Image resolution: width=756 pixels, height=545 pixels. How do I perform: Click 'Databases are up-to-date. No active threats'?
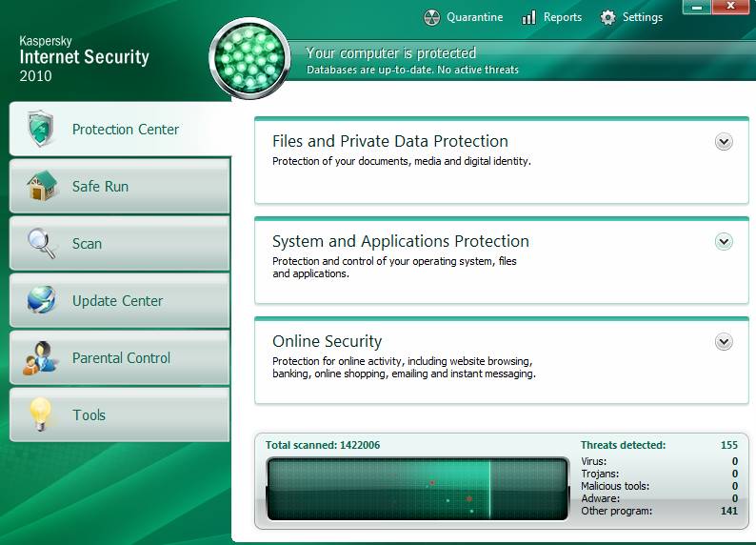coord(412,70)
